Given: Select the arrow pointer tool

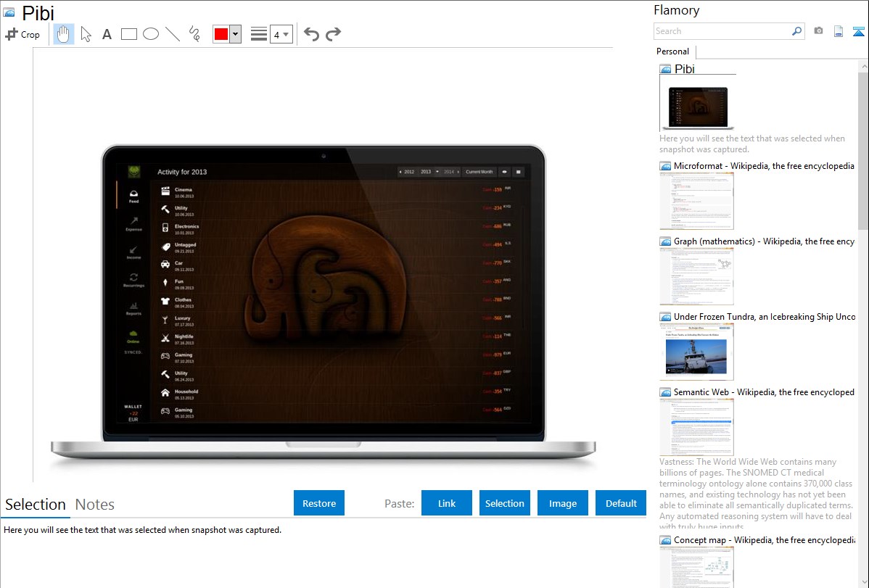Looking at the screenshot, I should tap(86, 34).
